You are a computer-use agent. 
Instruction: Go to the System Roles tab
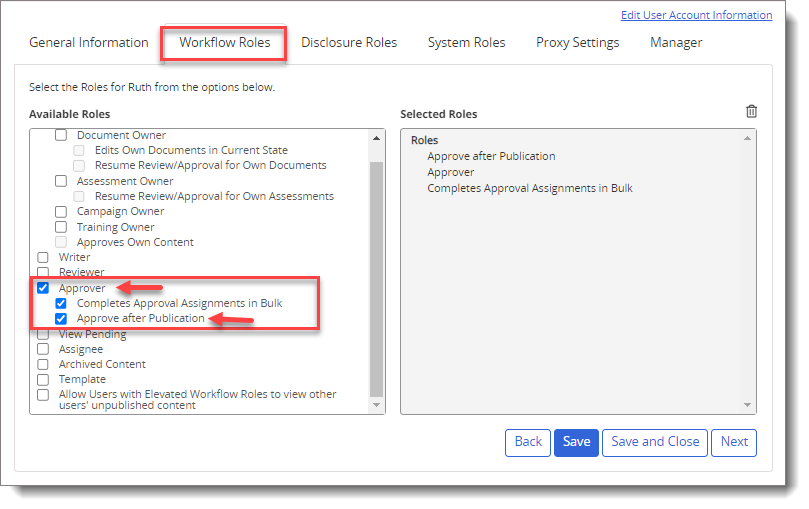[x=466, y=43]
